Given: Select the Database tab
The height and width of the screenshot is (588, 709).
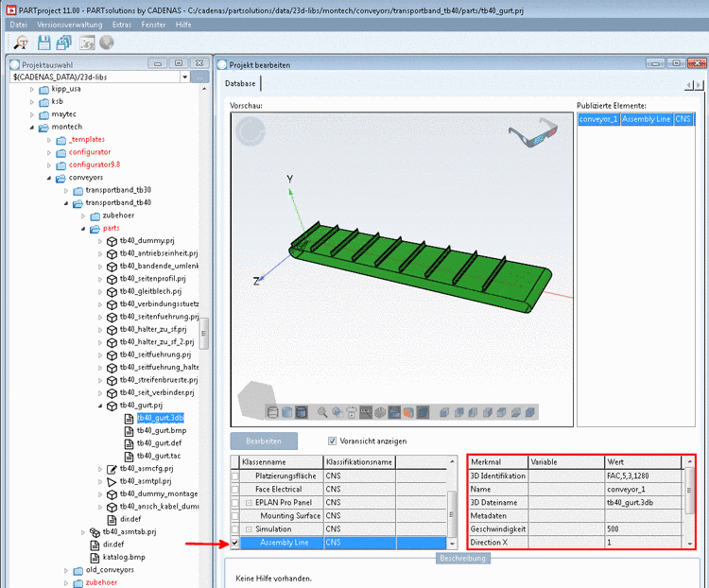Looking at the screenshot, I should pos(240,84).
